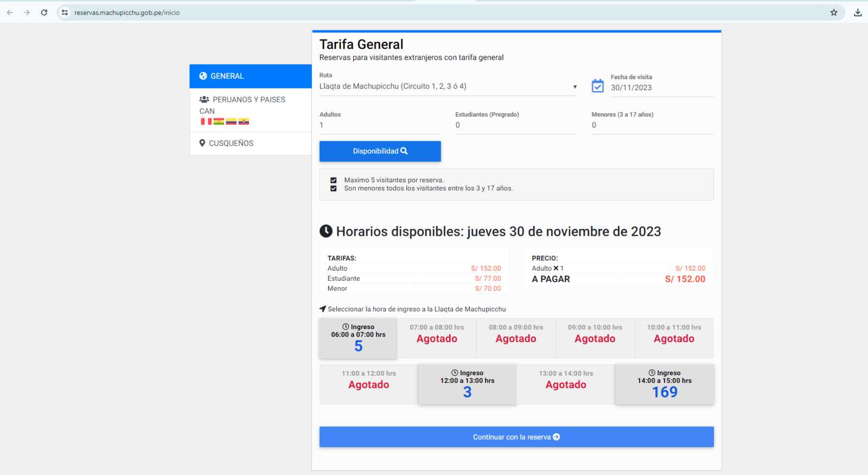The height and width of the screenshot is (475, 868).
Task: Click the Adulto x 1 price line
Action: coord(618,268)
